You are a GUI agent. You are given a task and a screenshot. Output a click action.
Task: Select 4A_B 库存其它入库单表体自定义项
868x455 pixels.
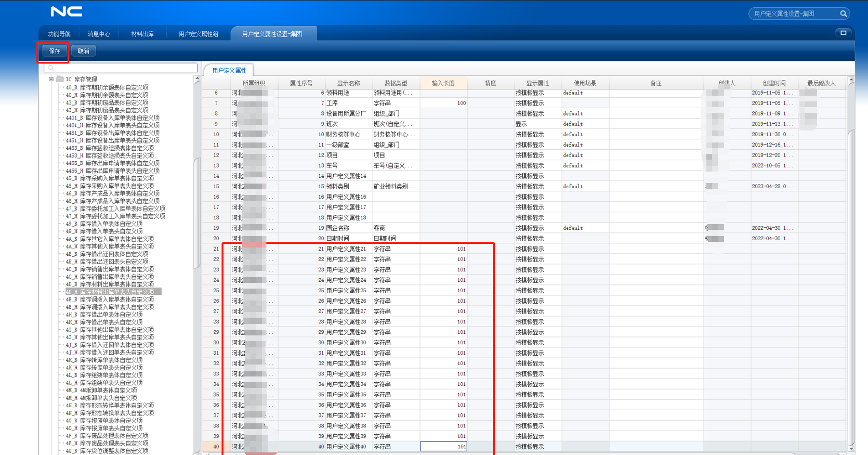[110, 239]
